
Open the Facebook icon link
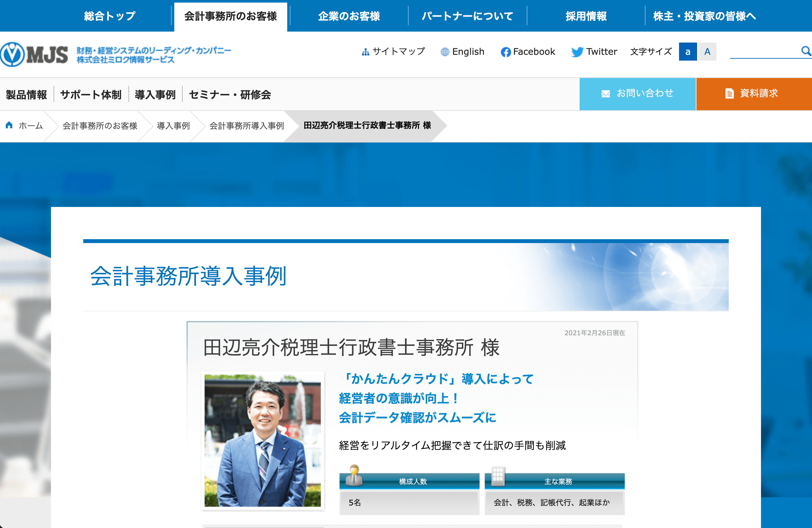(506, 52)
